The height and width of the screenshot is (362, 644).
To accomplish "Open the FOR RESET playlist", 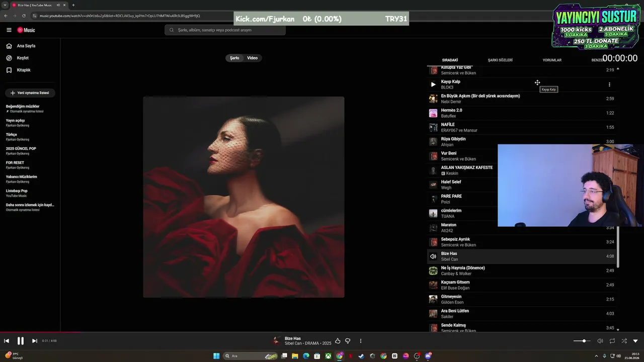I will tap(30, 165).
